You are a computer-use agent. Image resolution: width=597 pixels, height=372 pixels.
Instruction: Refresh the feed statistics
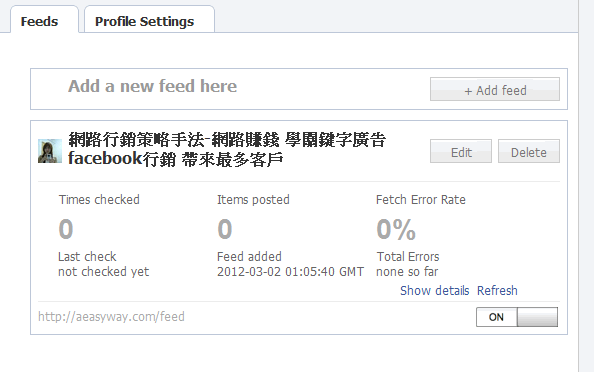497,291
